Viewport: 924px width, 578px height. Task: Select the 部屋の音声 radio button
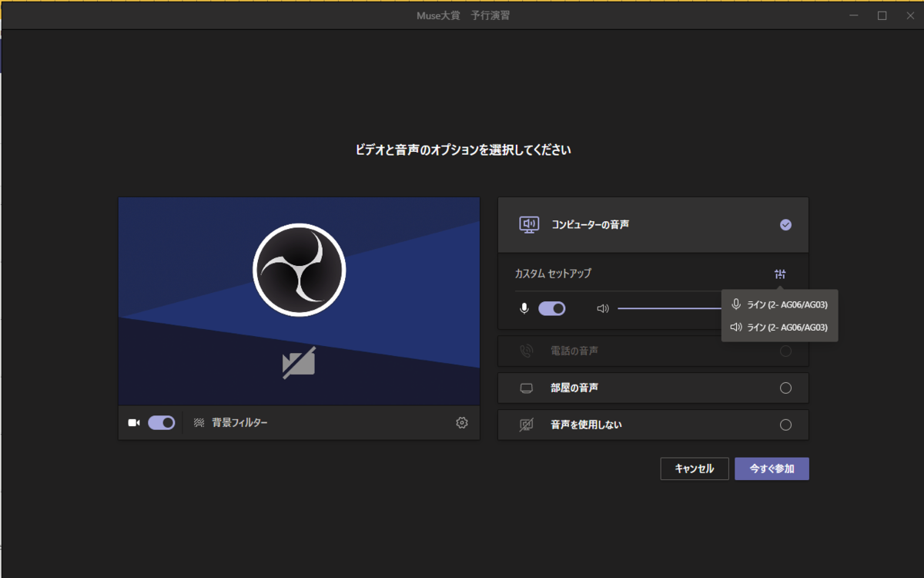click(785, 388)
